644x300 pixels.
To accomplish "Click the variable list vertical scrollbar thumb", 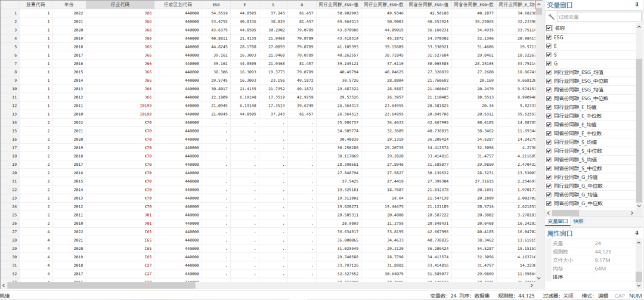I will coord(639,130).
